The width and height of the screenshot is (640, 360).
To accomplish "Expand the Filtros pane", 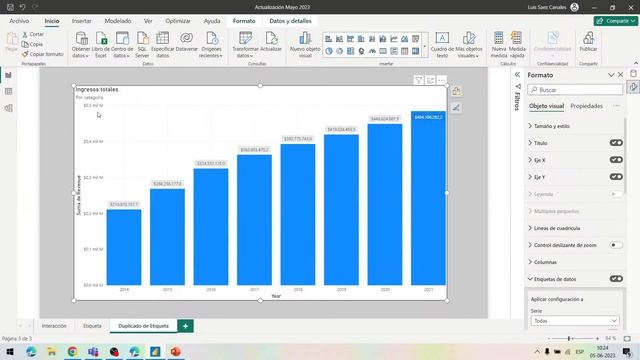I will (x=517, y=75).
